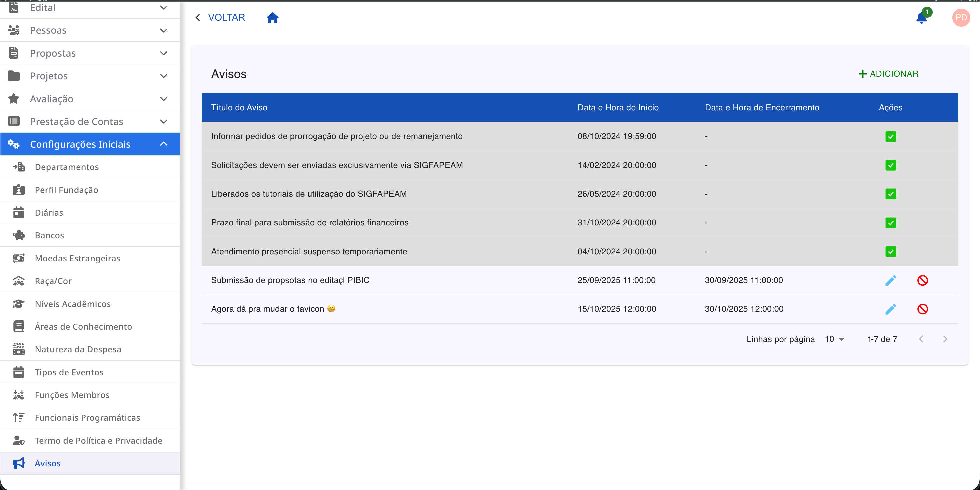Open Natureza da Despesa settings
Viewport: 980px width, 490px height.
(78, 349)
